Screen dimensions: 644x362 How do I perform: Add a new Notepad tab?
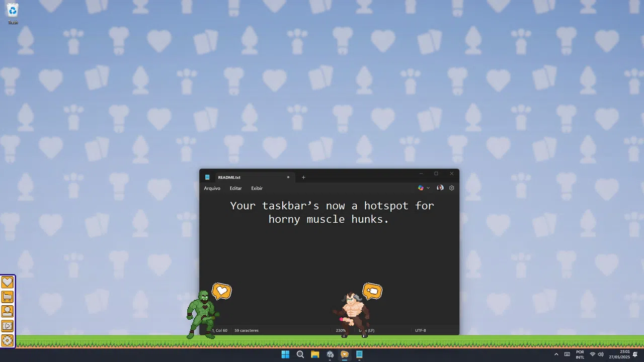[x=303, y=177]
